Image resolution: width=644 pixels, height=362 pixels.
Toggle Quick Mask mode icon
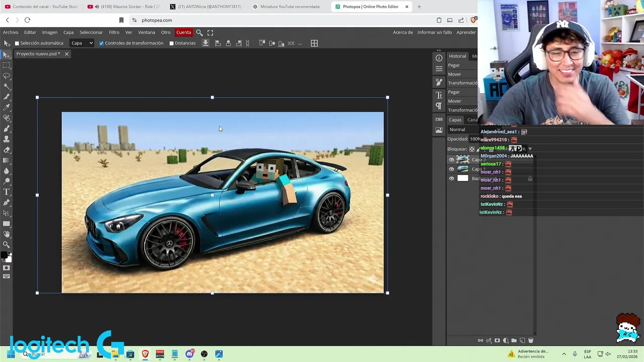coord(7,268)
